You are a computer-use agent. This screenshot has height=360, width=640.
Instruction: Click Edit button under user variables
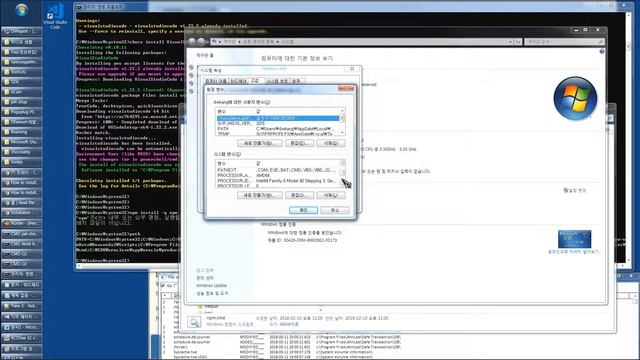[299, 143]
